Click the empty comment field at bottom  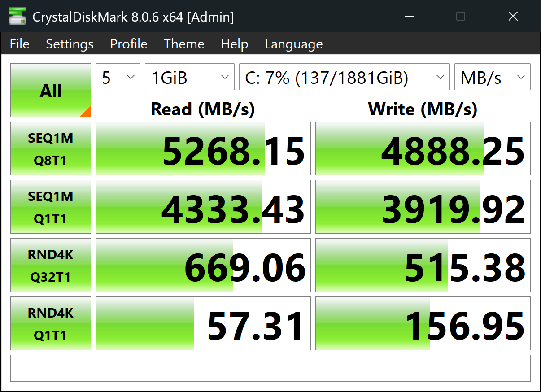tap(270, 368)
